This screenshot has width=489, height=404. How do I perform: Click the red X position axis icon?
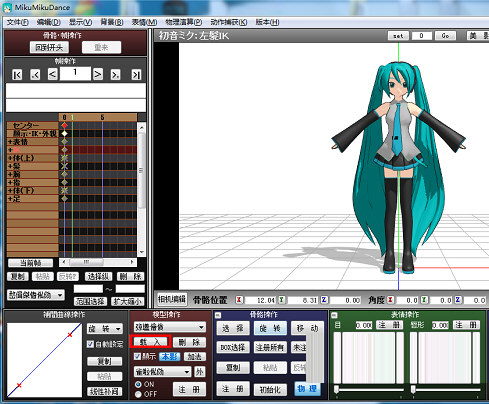[239, 300]
